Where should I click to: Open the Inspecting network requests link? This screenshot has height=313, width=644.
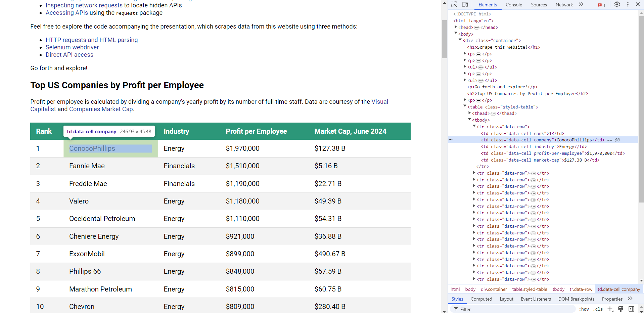click(x=84, y=5)
